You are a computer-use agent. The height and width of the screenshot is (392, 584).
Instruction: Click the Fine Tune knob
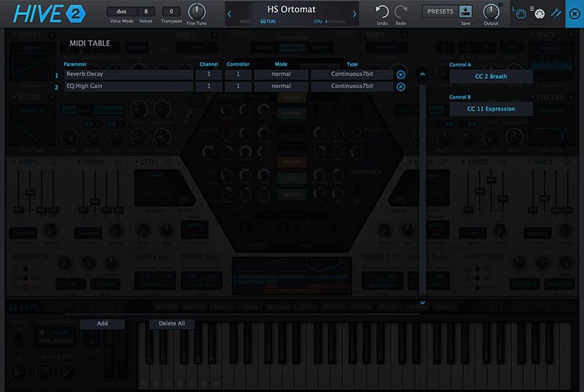(196, 12)
